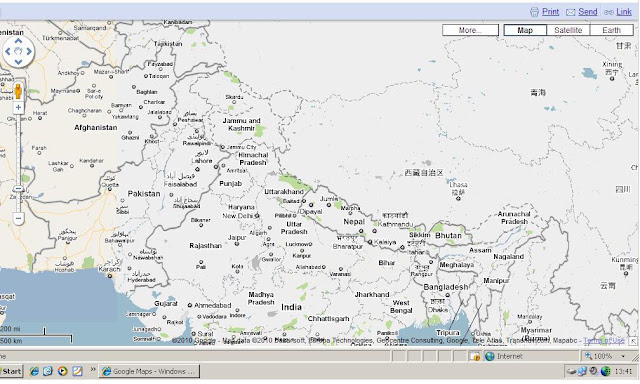Viewport: 640px width, 384px height.
Task: Click the Meghalaya state label
Action: 457,265
